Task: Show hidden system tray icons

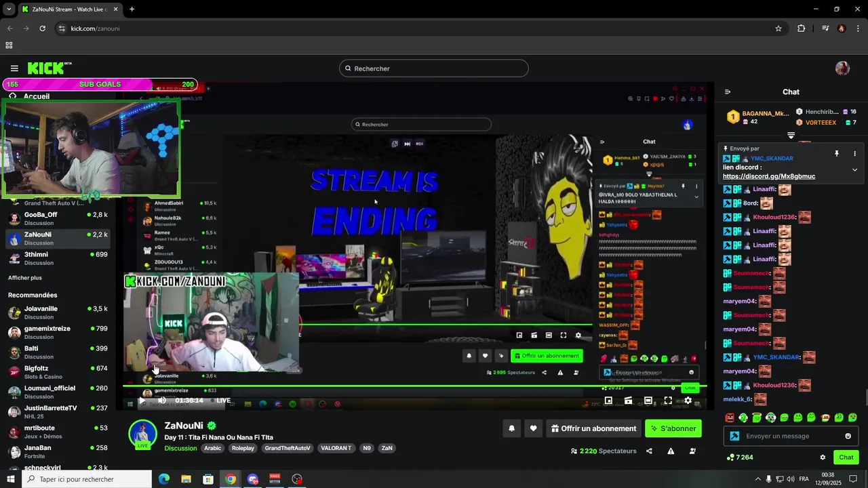Action: click(x=758, y=479)
